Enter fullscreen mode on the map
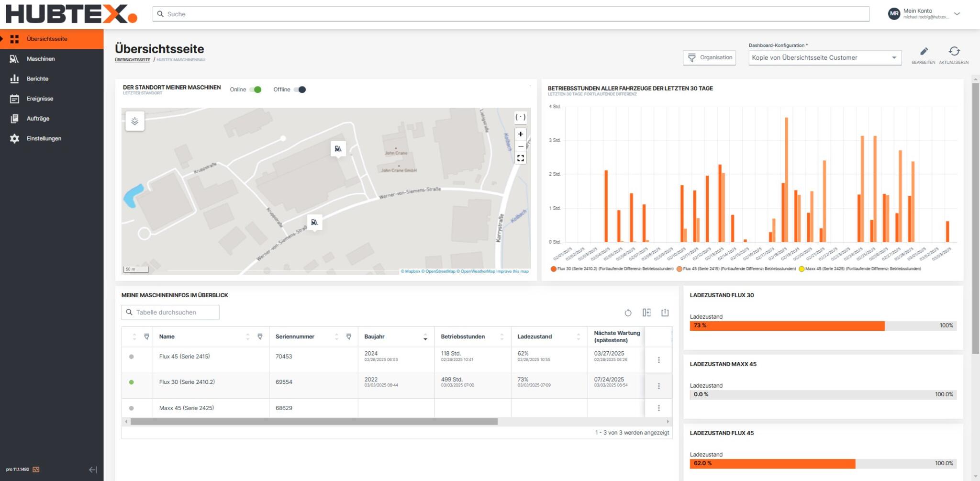This screenshot has height=481, width=980. point(520,158)
